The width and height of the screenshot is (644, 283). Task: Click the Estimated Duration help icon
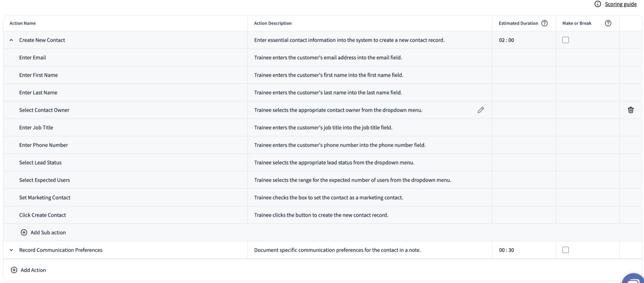[x=545, y=23]
